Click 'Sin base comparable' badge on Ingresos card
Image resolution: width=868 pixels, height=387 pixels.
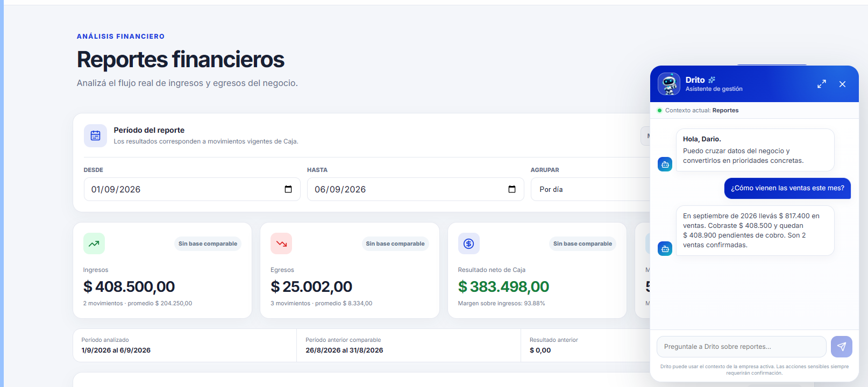pos(208,243)
